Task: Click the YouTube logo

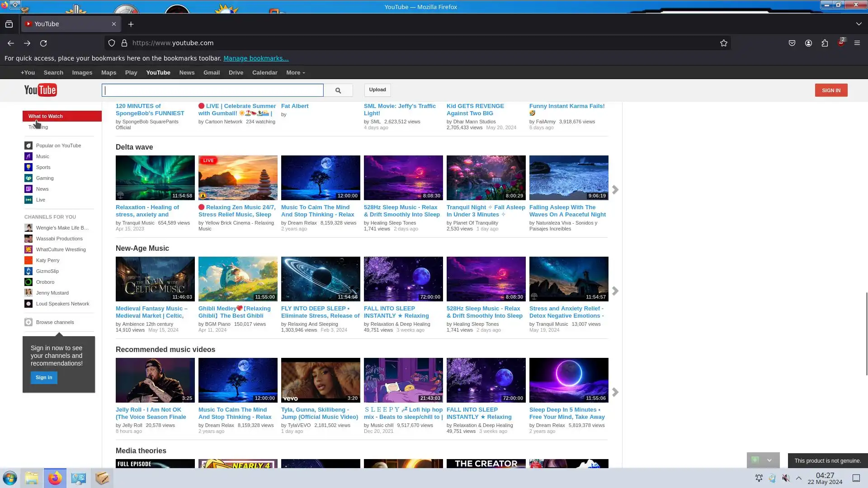Action: [x=41, y=90]
